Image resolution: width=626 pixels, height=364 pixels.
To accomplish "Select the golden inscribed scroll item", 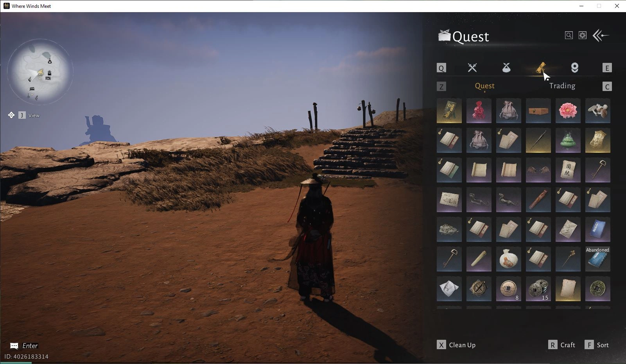I will [x=597, y=140].
